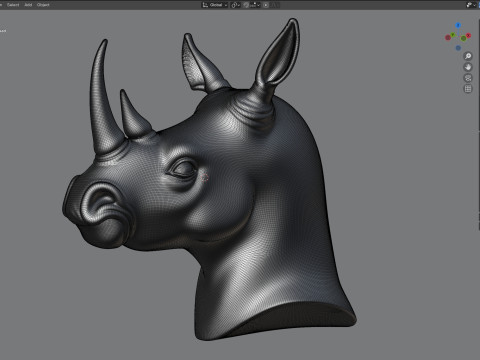Toggle proportional editing

pos(266,5)
